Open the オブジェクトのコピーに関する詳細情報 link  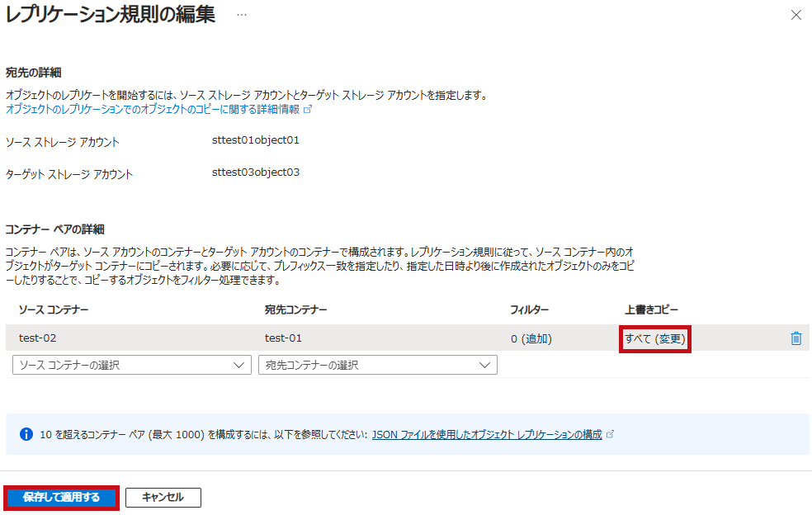click(x=158, y=109)
